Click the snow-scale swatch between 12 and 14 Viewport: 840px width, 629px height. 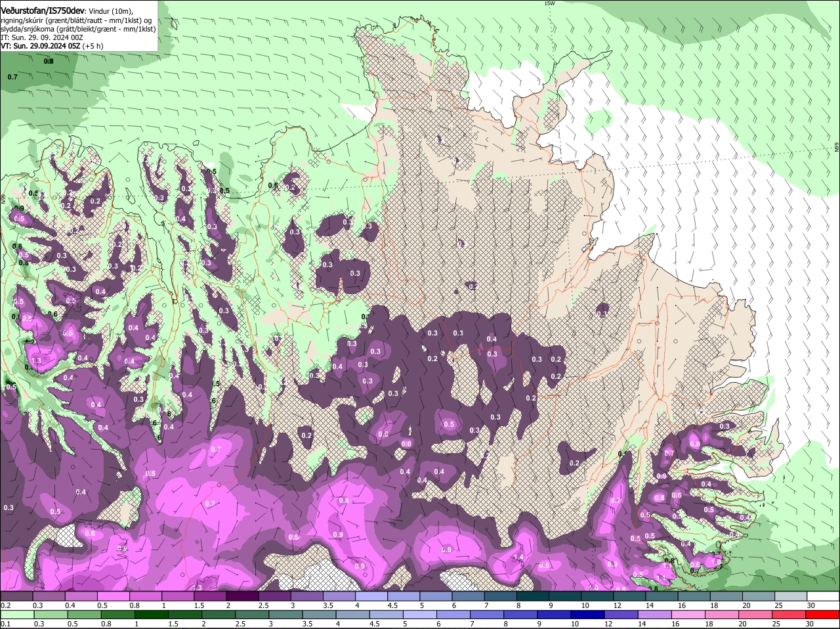(629, 596)
